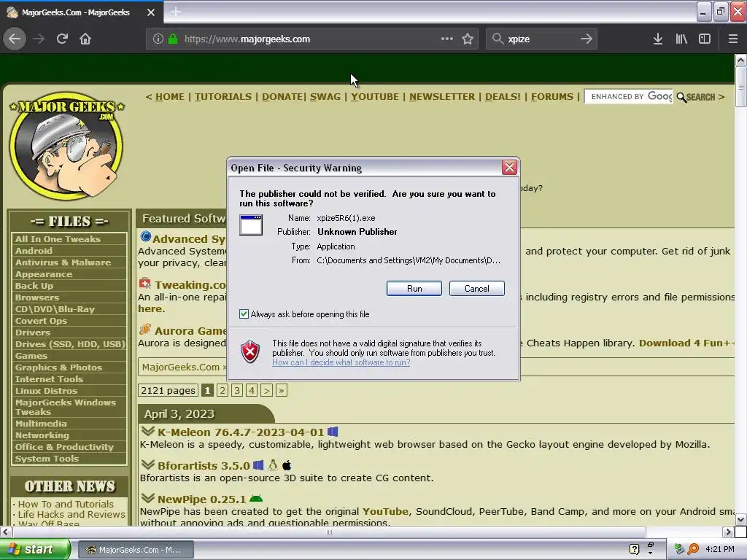Viewport: 747px width, 560px height.
Task: Click the application file icon in dialog
Action: coord(251,225)
